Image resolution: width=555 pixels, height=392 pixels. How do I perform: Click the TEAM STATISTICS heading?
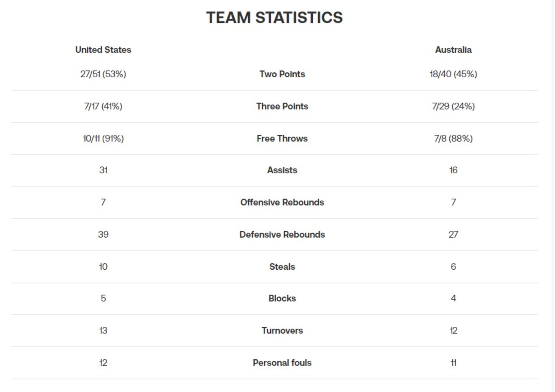click(274, 18)
